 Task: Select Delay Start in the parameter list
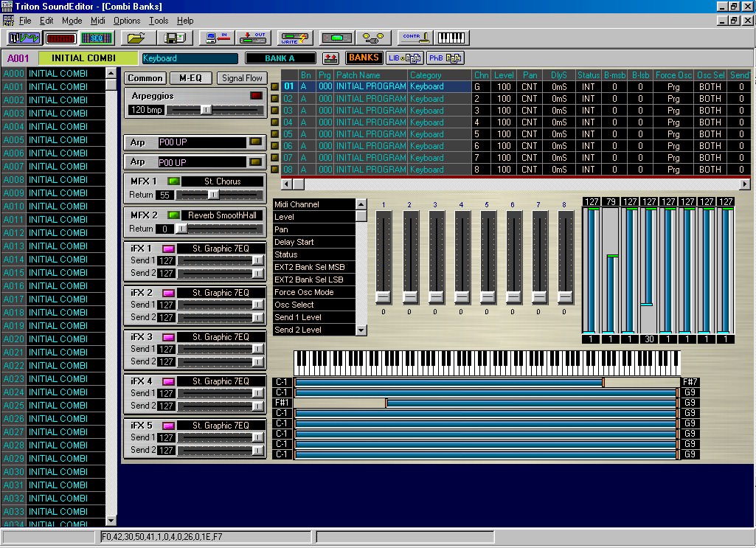click(314, 242)
